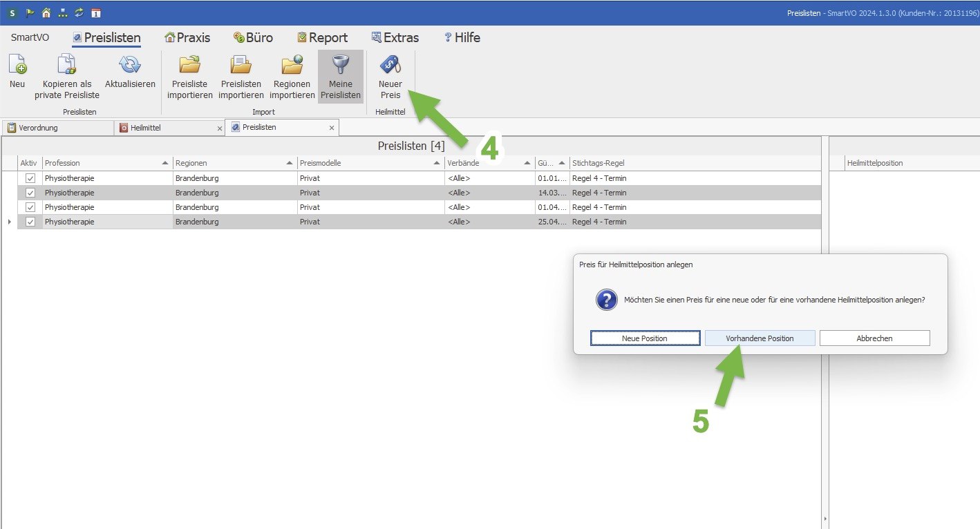The width and height of the screenshot is (980, 529).
Task: Click Kopieren als private Preisliste
Action: 67,66
